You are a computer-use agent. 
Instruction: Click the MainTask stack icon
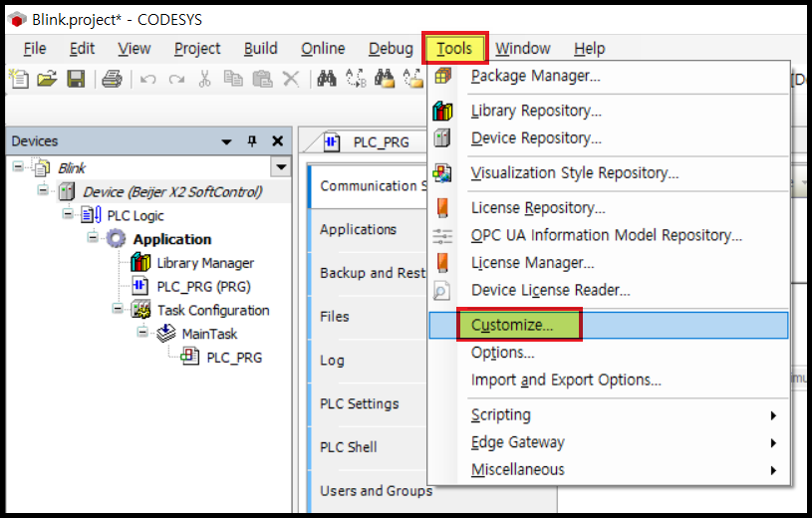166,333
